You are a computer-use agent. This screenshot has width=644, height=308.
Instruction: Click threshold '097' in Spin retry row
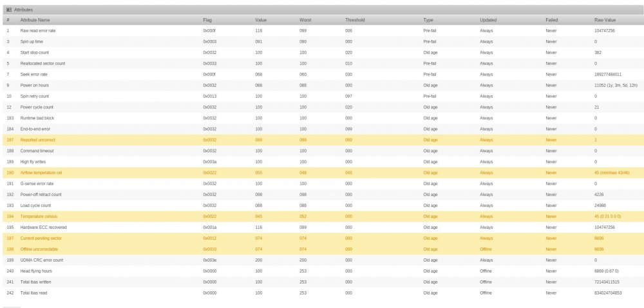tap(348, 96)
